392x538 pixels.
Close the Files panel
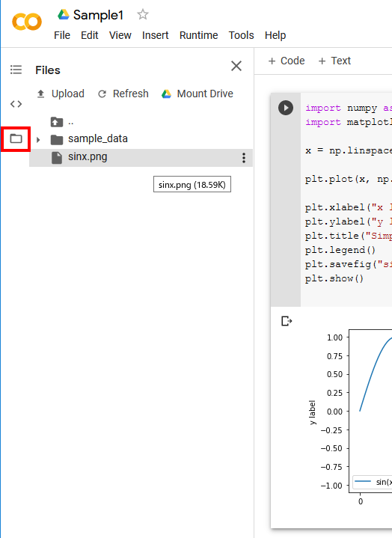[x=236, y=66]
